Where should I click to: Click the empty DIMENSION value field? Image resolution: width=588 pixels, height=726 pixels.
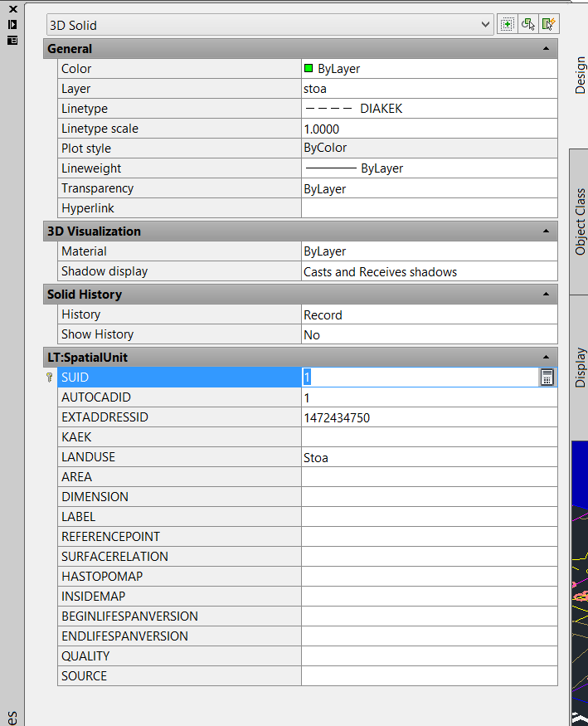[x=430, y=497]
